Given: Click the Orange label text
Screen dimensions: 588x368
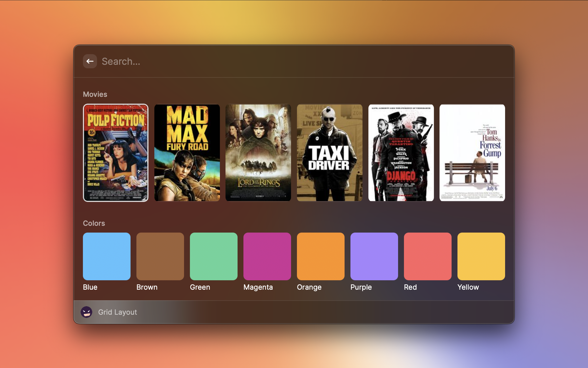Looking at the screenshot, I should click(309, 287).
